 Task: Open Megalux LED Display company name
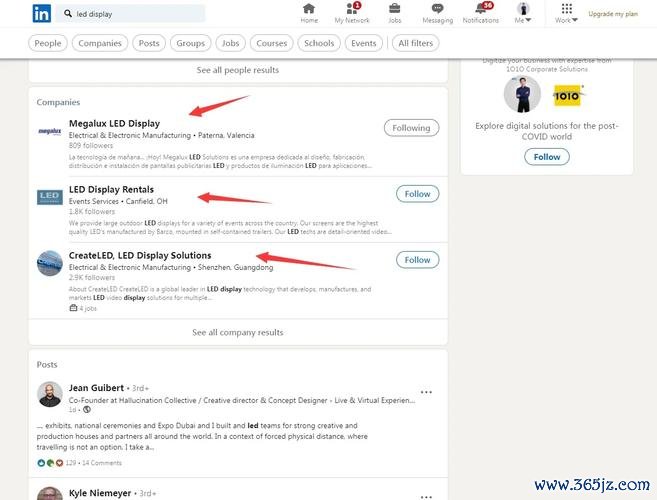[114, 124]
